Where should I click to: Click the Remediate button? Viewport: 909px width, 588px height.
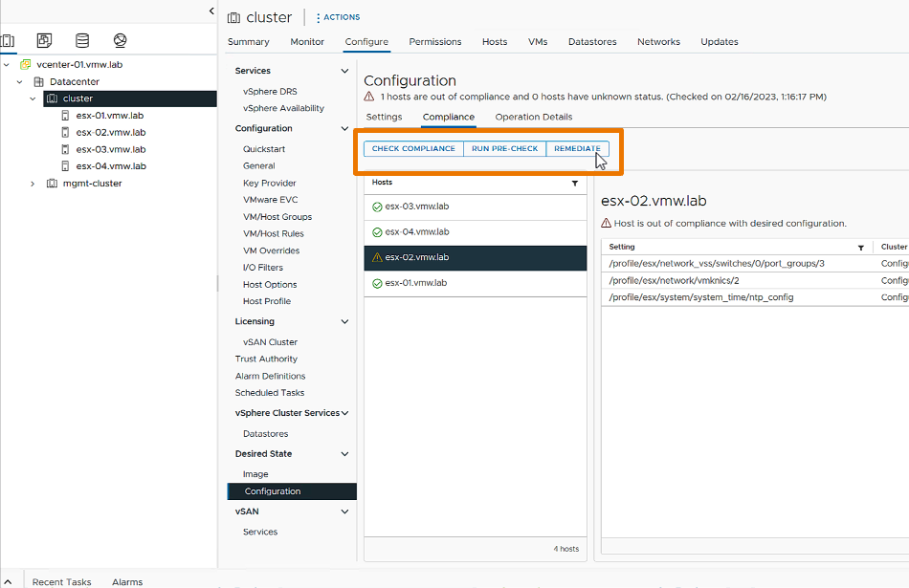tap(577, 149)
